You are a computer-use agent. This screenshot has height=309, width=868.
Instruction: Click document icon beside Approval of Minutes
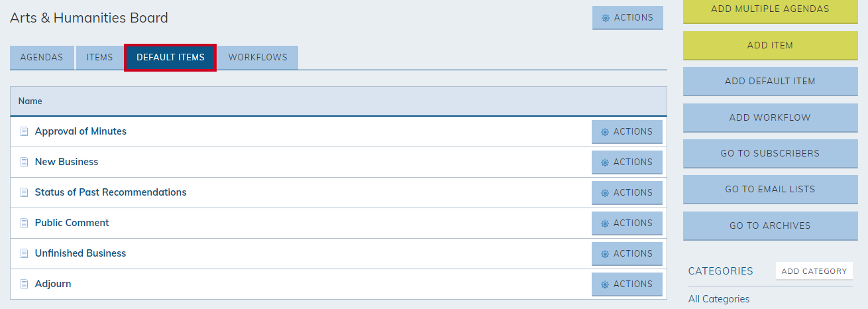point(25,131)
